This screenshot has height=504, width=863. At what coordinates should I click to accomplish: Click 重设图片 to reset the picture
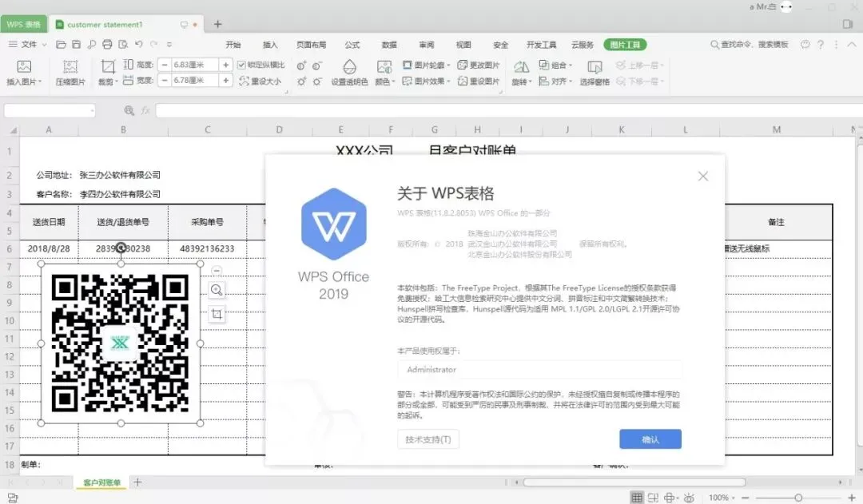(x=479, y=81)
